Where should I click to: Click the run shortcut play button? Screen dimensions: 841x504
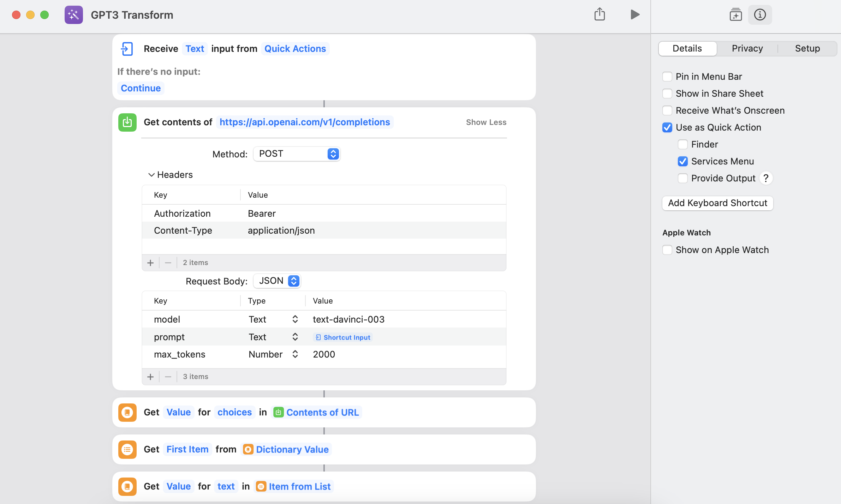tap(634, 15)
